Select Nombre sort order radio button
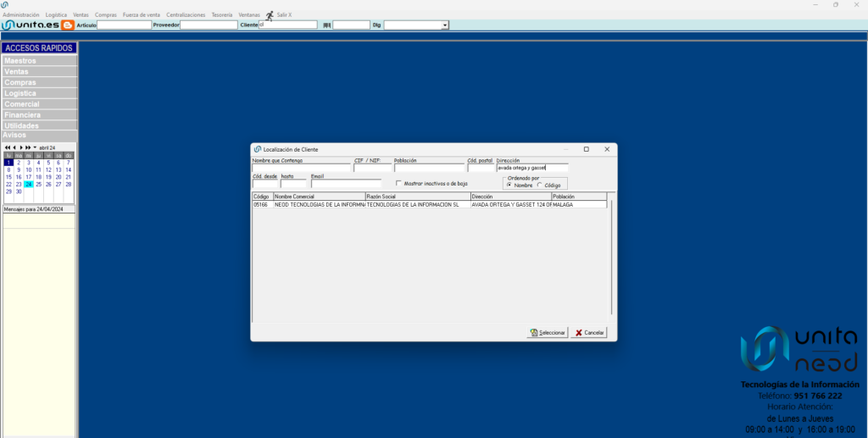The height and width of the screenshot is (438, 868). 509,185
